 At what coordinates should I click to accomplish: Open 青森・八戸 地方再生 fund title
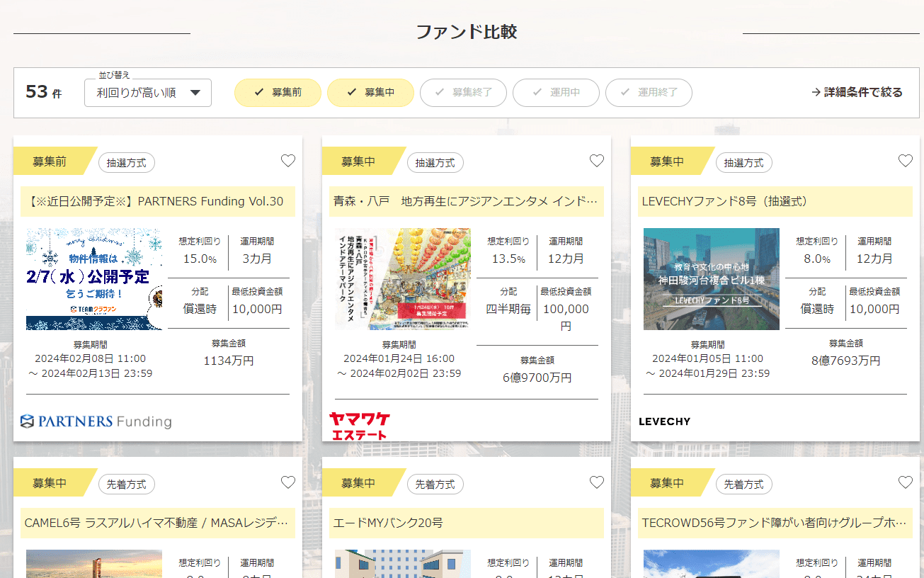coord(467,201)
